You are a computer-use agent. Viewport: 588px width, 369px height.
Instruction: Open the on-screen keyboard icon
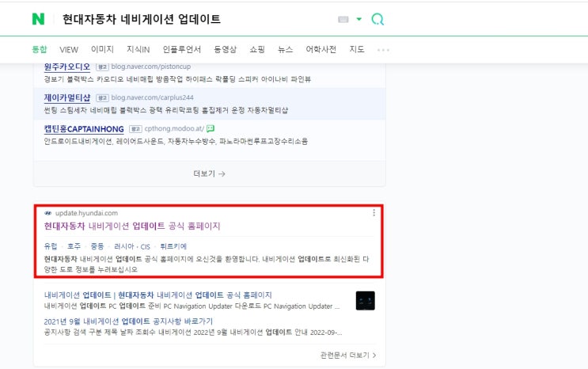(x=343, y=20)
